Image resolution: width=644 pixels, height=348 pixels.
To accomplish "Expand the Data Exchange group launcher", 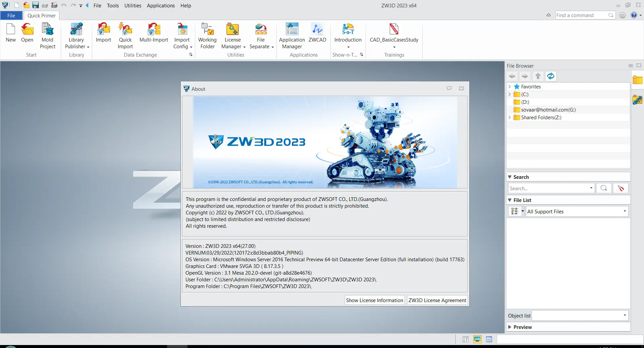I will pyautogui.click(x=191, y=55).
